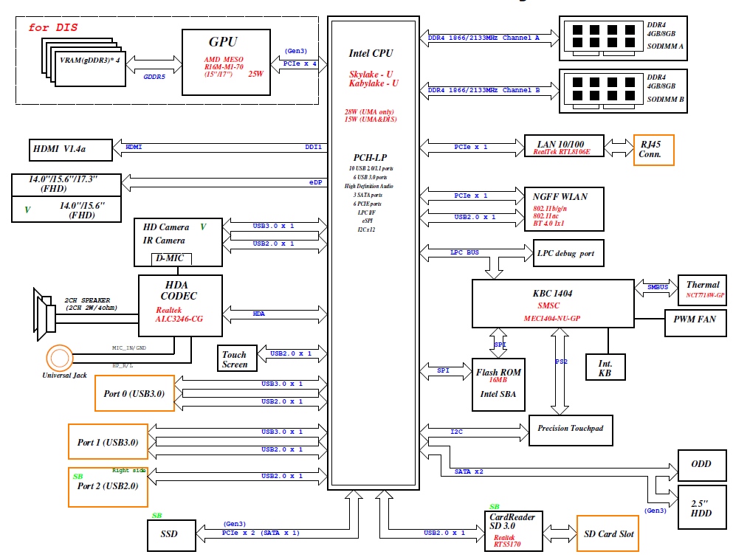Click the Precision Touchpad block

[x=571, y=429]
